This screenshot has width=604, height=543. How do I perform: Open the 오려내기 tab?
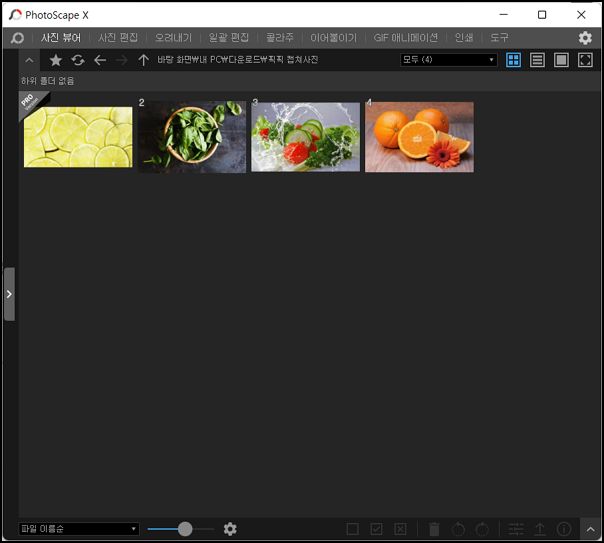[173, 38]
